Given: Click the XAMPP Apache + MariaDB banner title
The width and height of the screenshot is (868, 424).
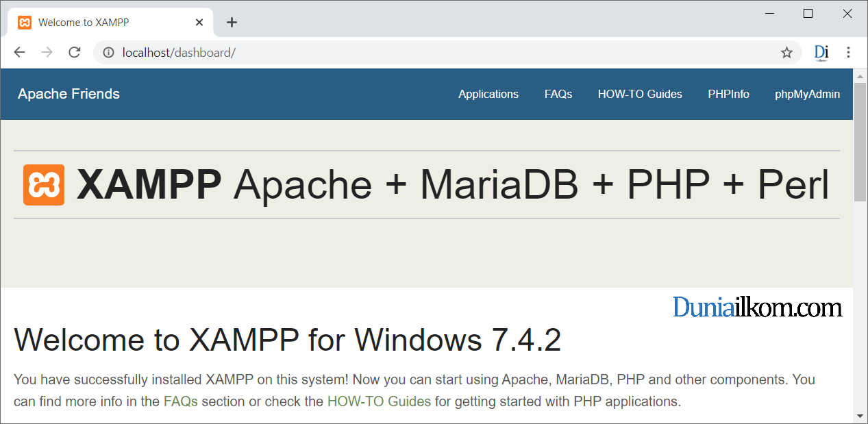Looking at the screenshot, I should pos(453,185).
